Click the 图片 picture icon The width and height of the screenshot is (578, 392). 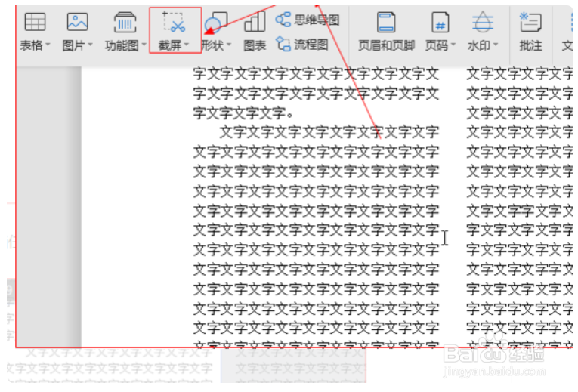(77, 22)
